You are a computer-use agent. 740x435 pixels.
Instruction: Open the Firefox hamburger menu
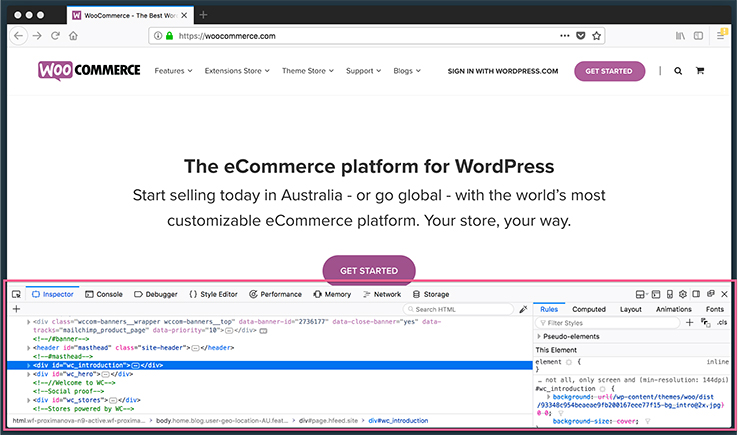[720, 36]
